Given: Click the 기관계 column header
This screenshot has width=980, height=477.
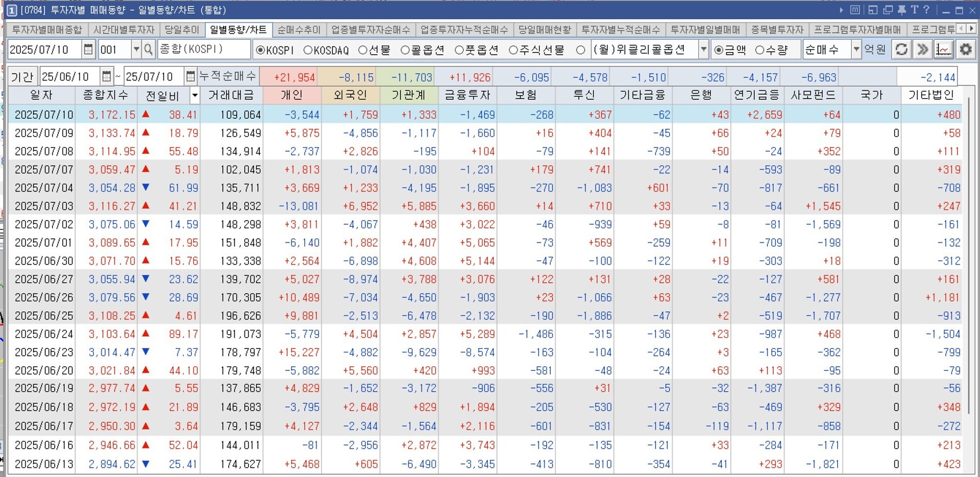Looking at the screenshot, I should click(x=409, y=95).
